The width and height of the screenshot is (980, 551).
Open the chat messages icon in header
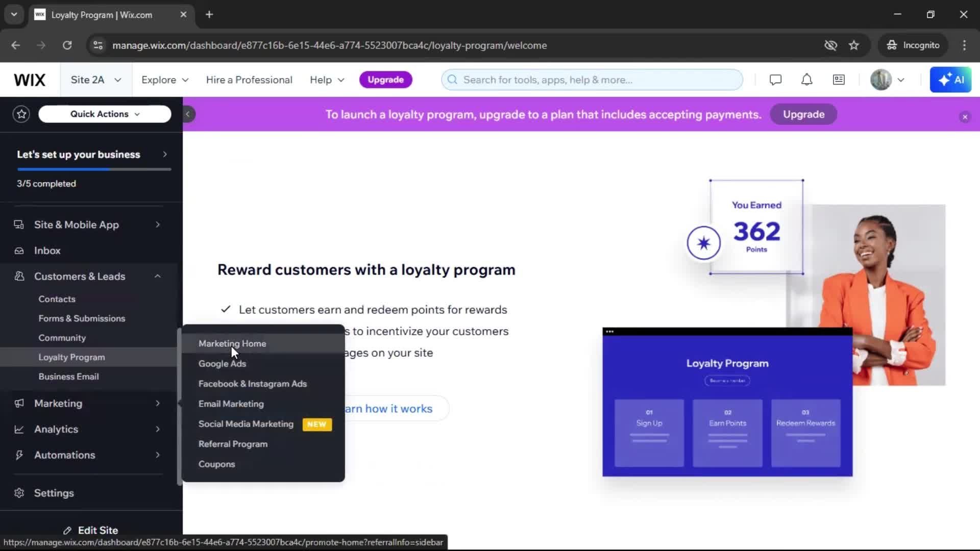click(x=775, y=80)
